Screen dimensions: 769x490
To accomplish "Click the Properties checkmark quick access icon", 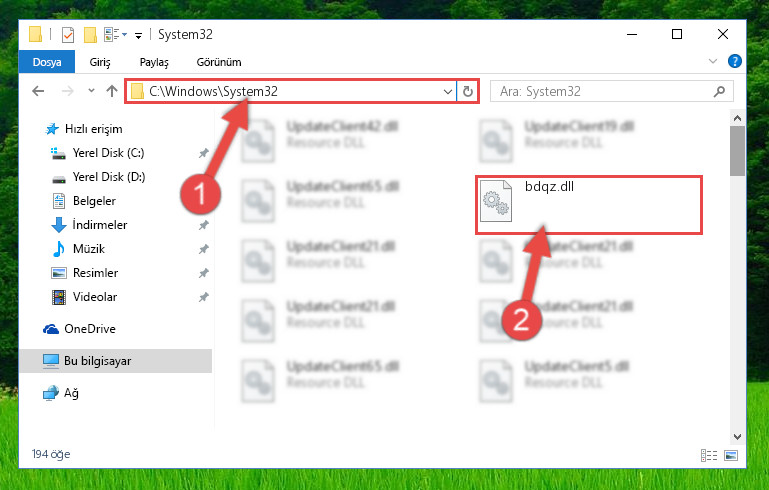I will pyautogui.click(x=68, y=35).
